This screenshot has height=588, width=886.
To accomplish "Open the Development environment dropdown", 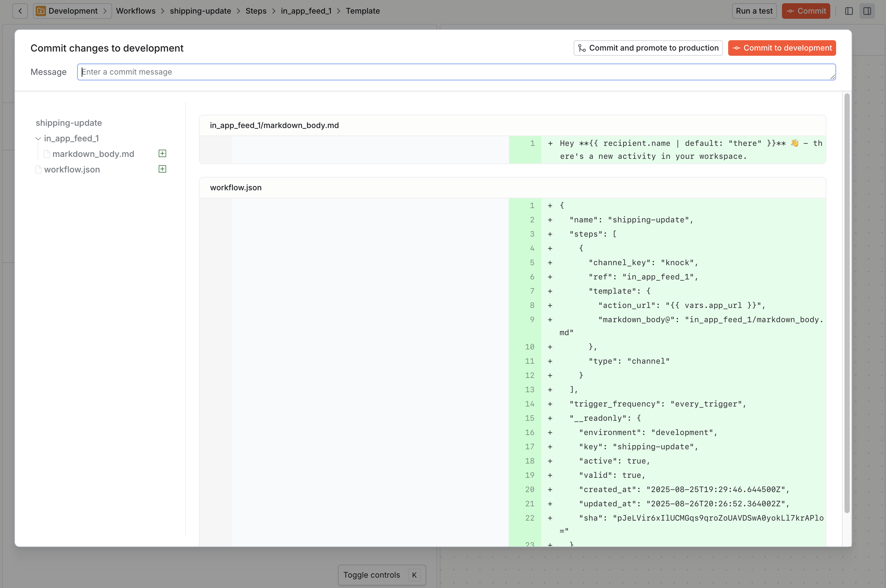I will [72, 11].
